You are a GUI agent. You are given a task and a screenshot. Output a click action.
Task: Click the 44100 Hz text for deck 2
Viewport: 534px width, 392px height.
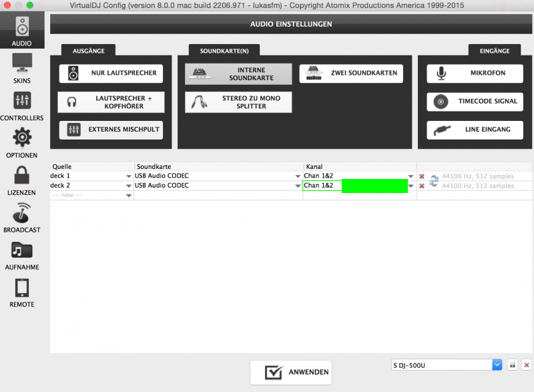[477, 186]
